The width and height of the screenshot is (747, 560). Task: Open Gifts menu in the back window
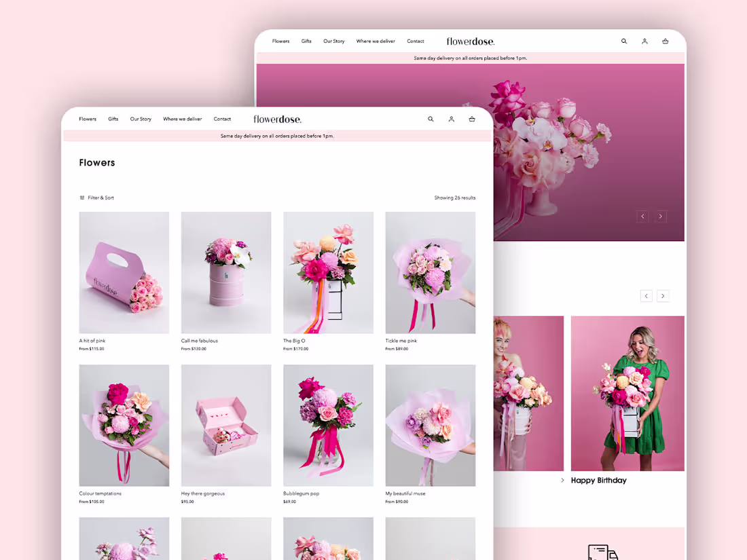(306, 41)
